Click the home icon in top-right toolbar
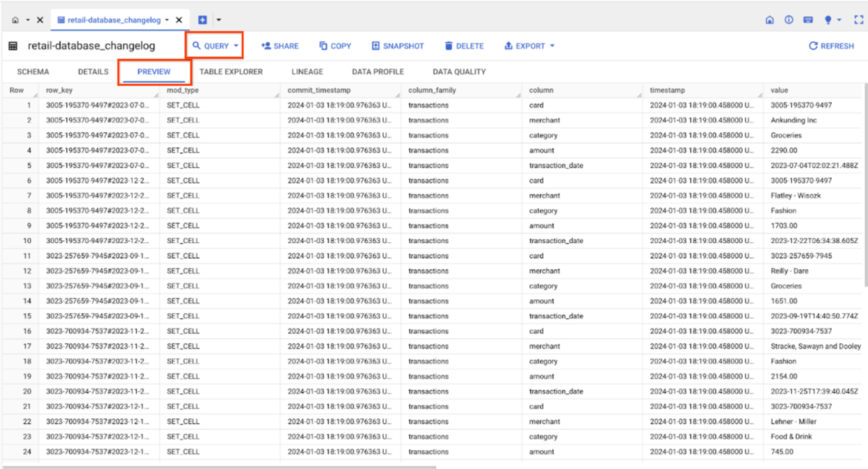 [x=770, y=20]
